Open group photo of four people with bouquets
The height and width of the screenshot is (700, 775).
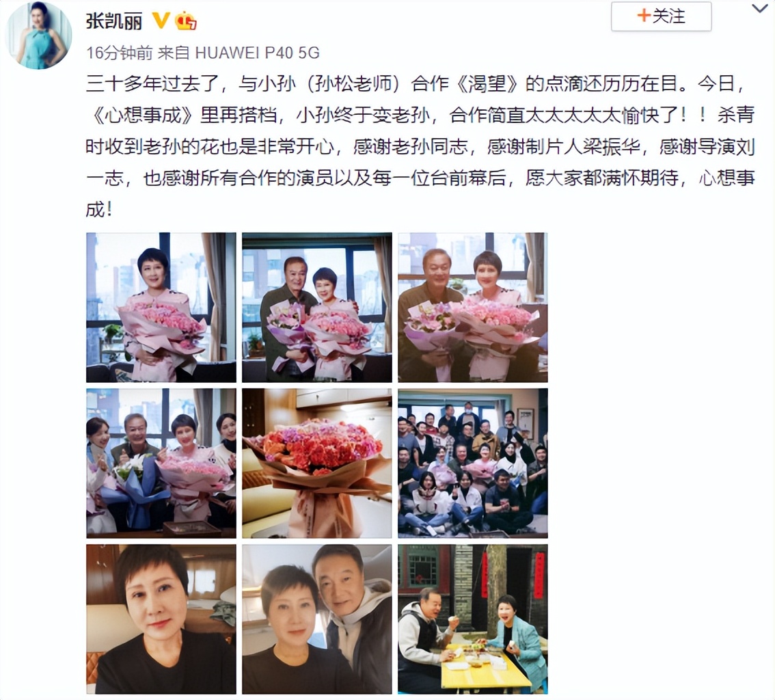[161, 463]
